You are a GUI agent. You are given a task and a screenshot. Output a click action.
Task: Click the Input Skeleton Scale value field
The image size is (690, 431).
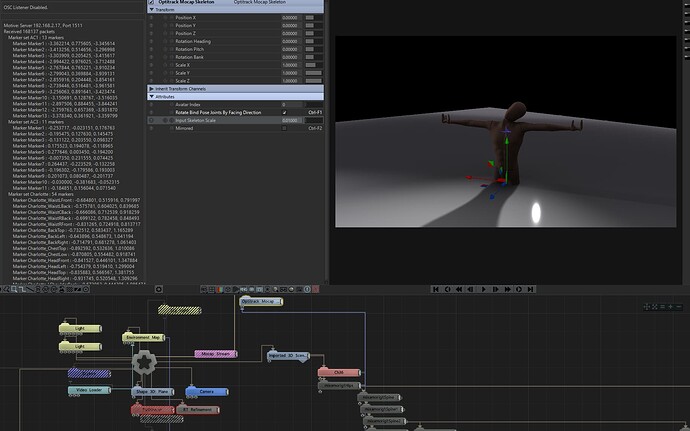tap(292, 121)
